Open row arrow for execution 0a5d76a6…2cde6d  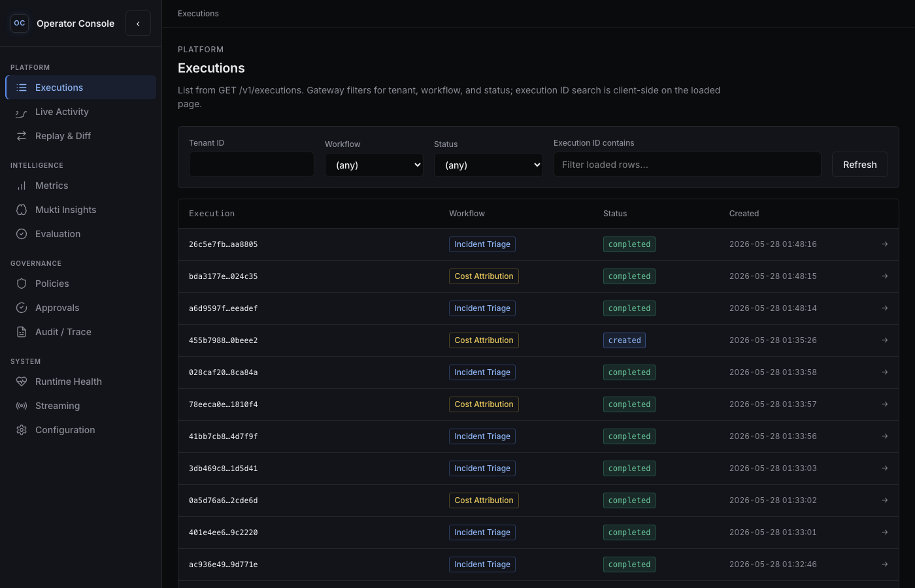tap(884, 500)
